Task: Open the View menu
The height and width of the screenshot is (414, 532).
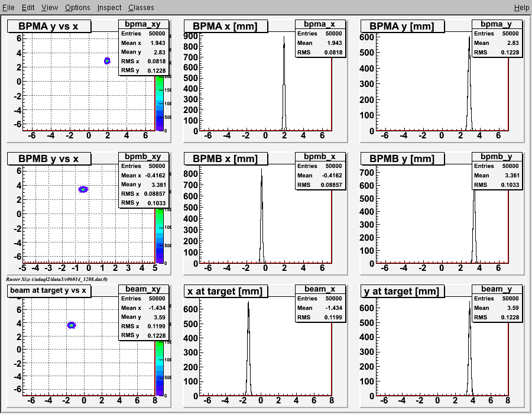Action: pos(50,8)
